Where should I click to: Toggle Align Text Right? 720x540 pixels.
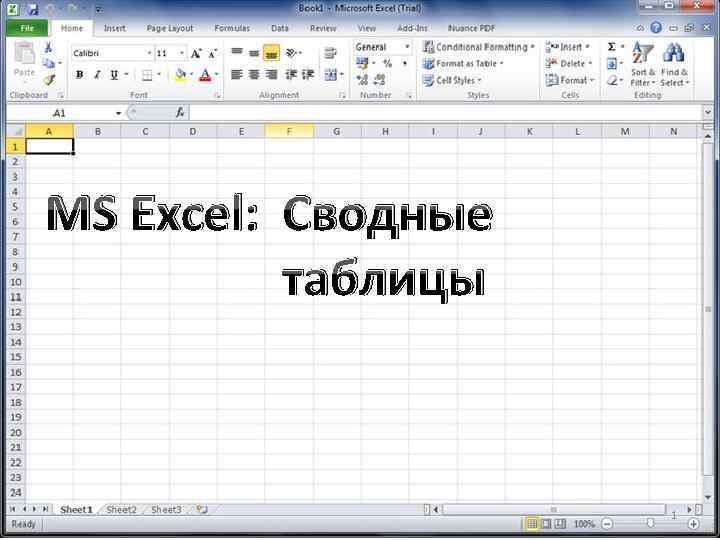[271, 74]
